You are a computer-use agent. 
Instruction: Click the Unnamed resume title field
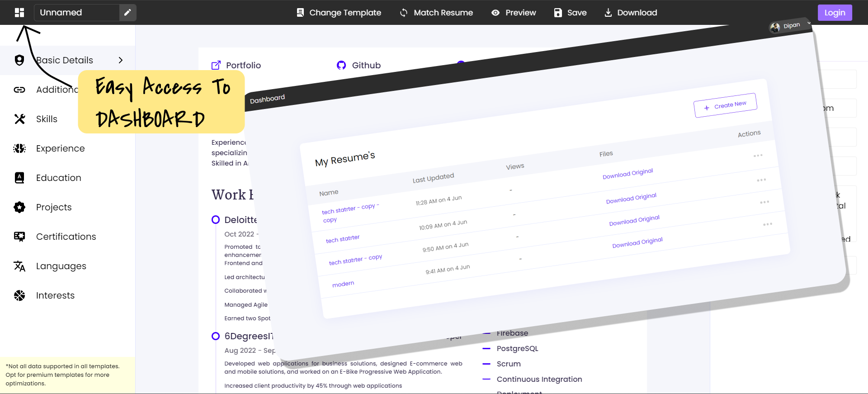pos(77,13)
